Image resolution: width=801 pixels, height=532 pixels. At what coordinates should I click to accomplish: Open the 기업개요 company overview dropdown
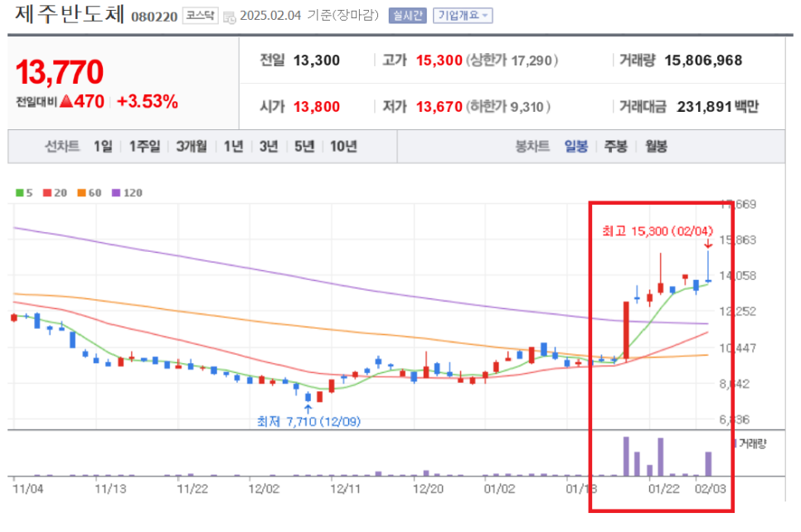click(463, 16)
